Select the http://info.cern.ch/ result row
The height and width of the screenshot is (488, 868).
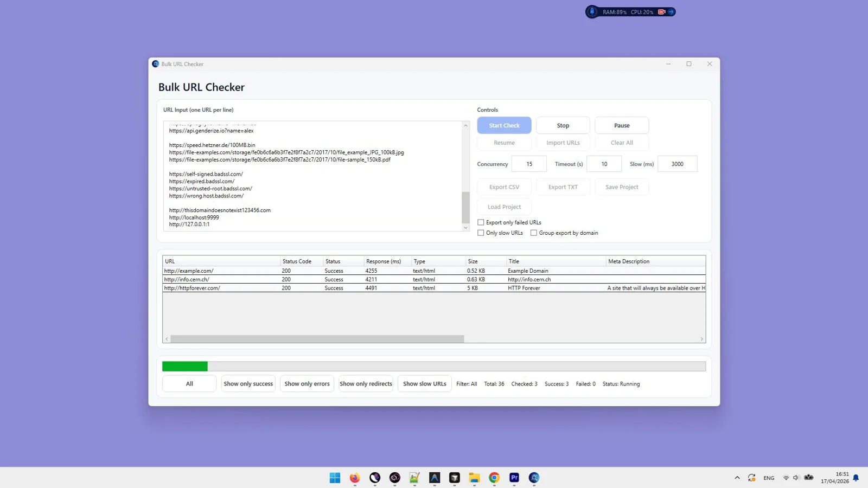(x=434, y=279)
